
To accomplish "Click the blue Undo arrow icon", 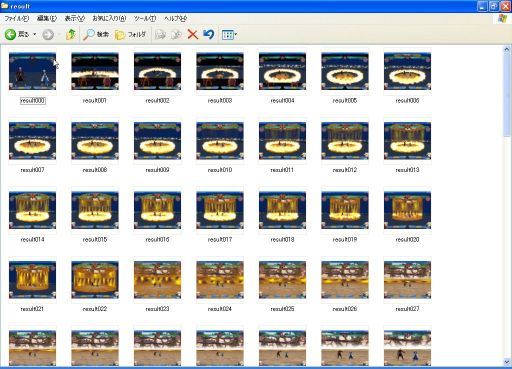I will (209, 34).
